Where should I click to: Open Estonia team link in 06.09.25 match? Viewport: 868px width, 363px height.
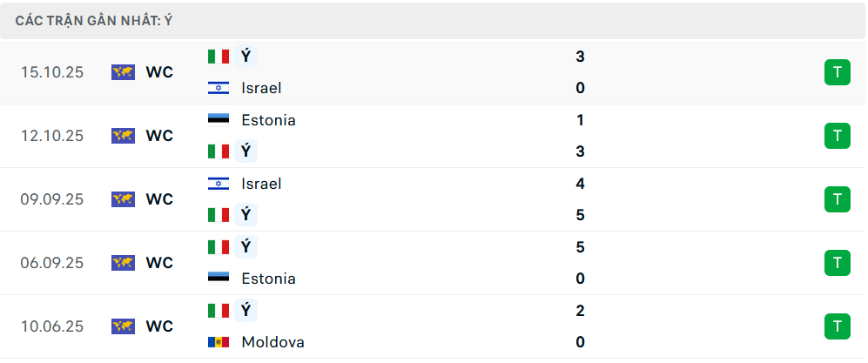click(x=268, y=279)
